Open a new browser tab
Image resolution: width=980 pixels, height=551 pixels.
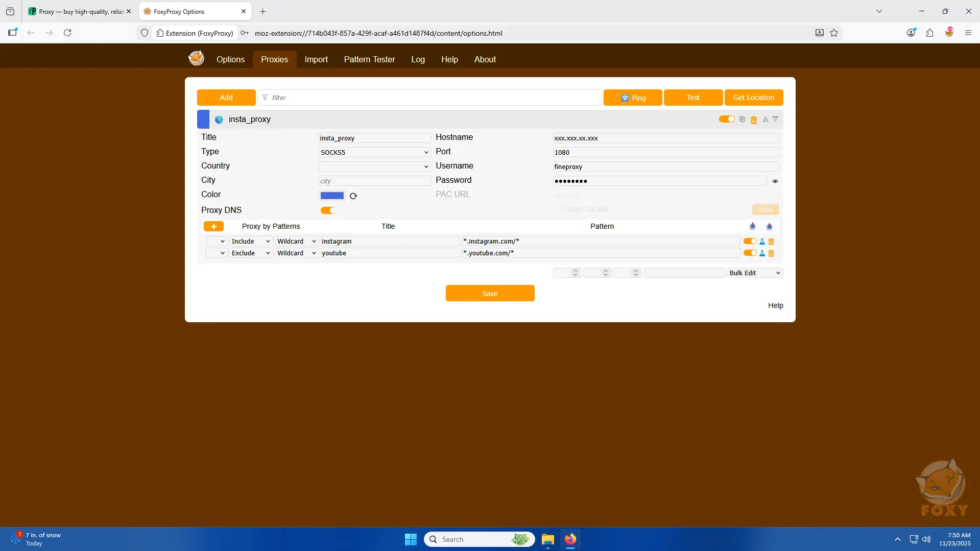click(x=262, y=11)
